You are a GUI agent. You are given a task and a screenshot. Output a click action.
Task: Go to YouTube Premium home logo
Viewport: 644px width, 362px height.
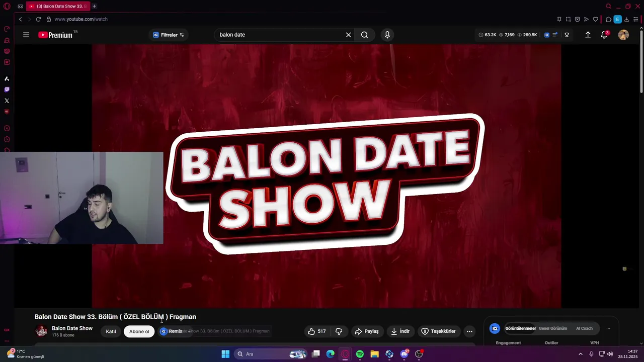coord(55,35)
